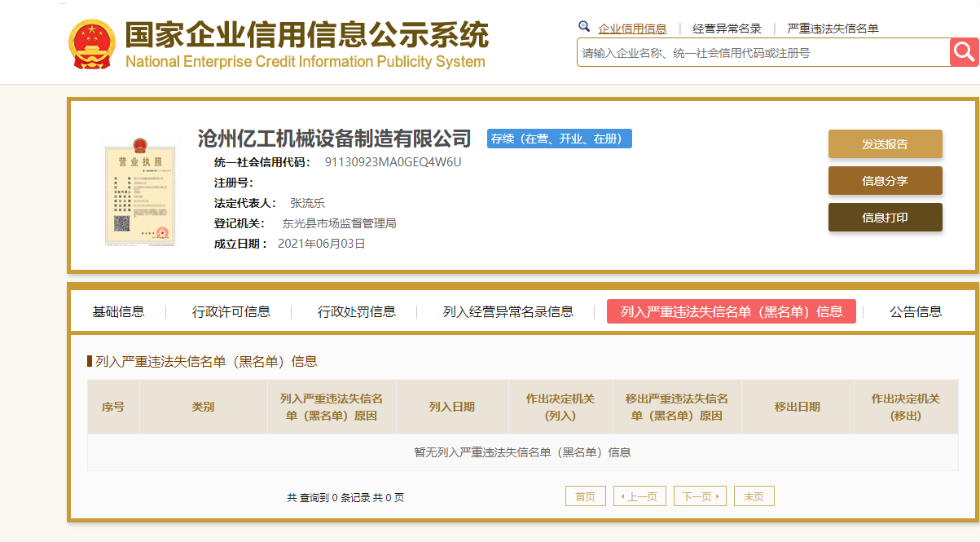This screenshot has width=980, height=542.
Task: Click the 信息打印 button
Action: pos(885,217)
